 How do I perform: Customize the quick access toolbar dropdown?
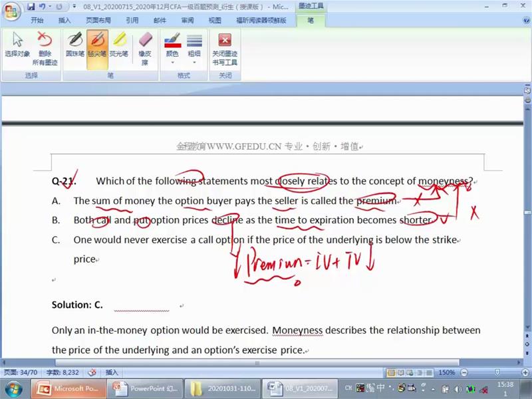point(74,7)
